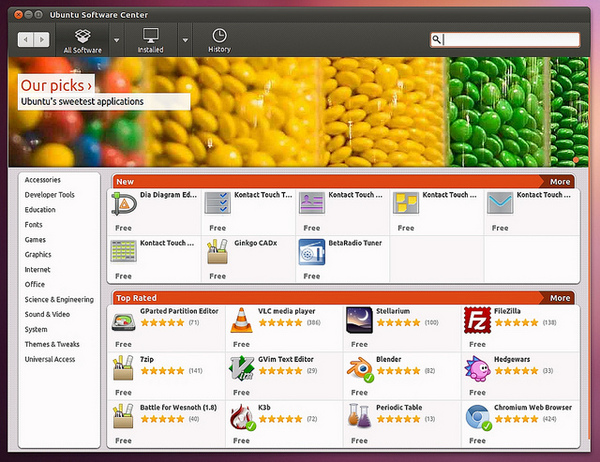This screenshot has width=600, height=462.
Task: Click the K3b app name
Action: click(x=264, y=408)
